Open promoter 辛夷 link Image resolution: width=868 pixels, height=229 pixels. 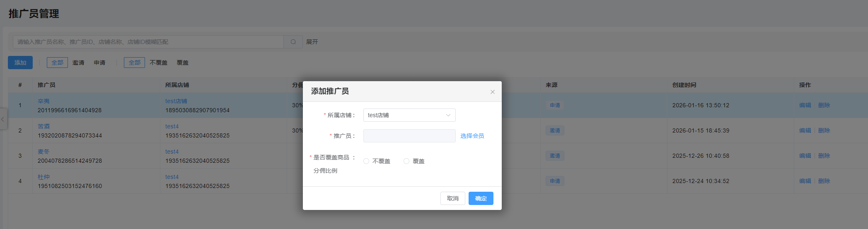[44, 101]
